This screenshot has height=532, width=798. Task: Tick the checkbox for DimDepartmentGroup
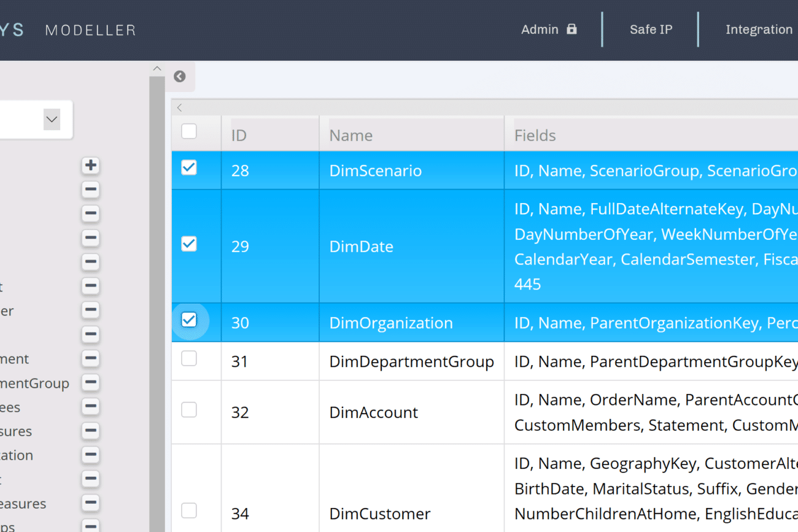(x=189, y=358)
